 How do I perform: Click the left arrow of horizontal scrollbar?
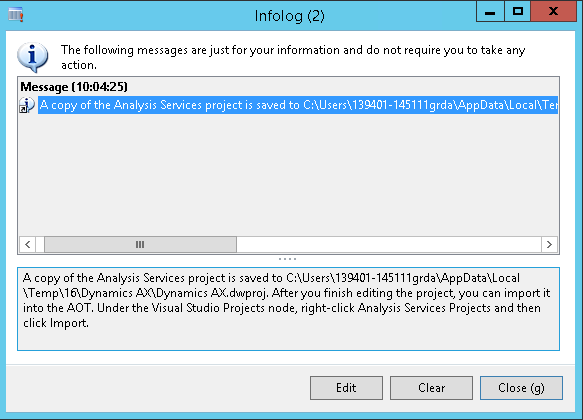[x=28, y=245]
